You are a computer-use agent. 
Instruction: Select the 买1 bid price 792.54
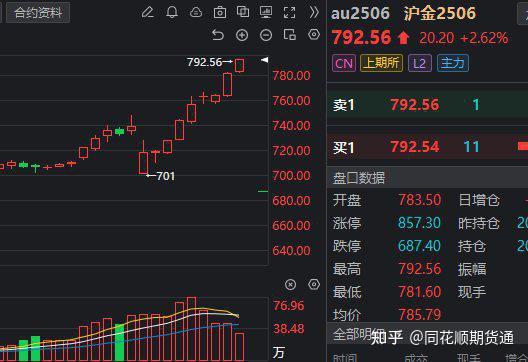point(415,147)
